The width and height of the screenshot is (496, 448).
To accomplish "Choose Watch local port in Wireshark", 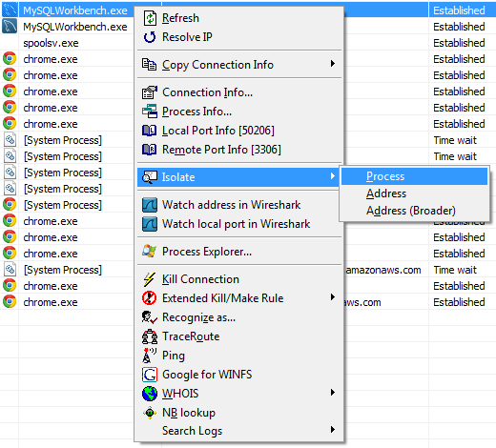I will pyautogui.click(x=240, y=224).
